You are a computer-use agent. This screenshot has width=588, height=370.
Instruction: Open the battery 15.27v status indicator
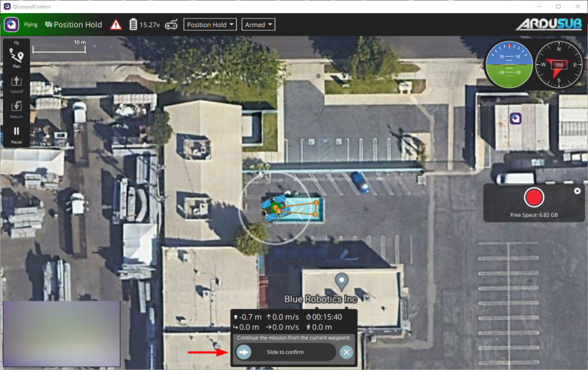[x=144, y=25]
